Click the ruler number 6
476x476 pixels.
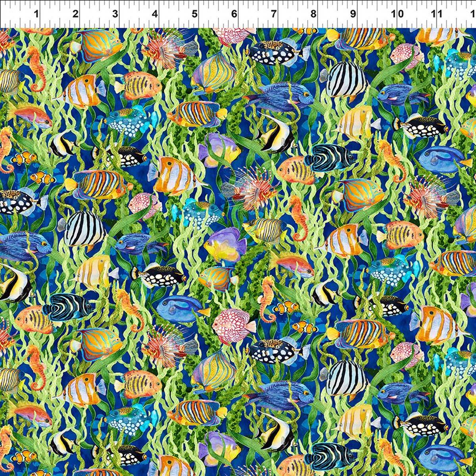click(x=234, y=14)
